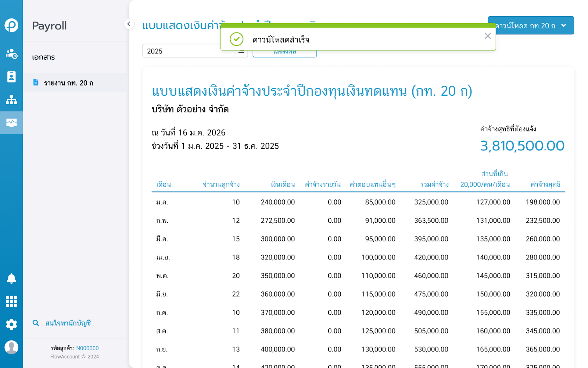Dismiss the ดาวน์โหลดสำเร็จ notification
588x368 pixels.
point(488,36)
